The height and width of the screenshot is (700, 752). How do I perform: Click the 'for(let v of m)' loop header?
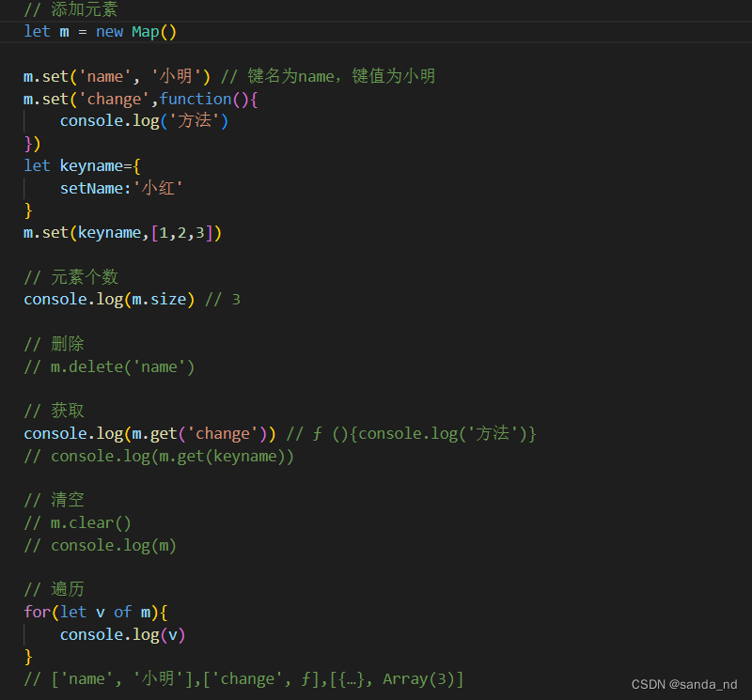point(94,611)
